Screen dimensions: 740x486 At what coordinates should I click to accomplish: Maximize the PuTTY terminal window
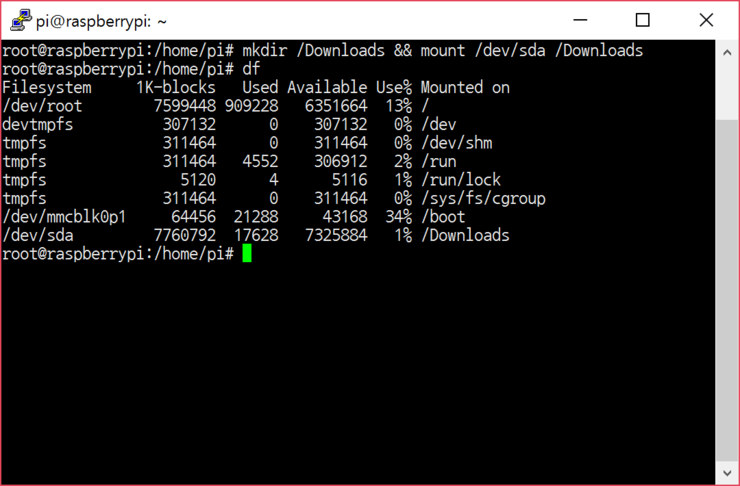click(x=642, y=20)
